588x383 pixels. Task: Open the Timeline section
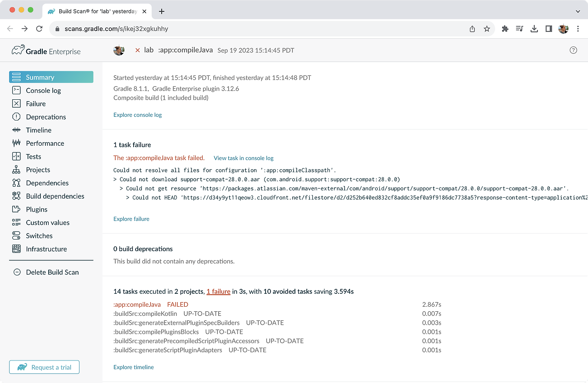[39, 130]
